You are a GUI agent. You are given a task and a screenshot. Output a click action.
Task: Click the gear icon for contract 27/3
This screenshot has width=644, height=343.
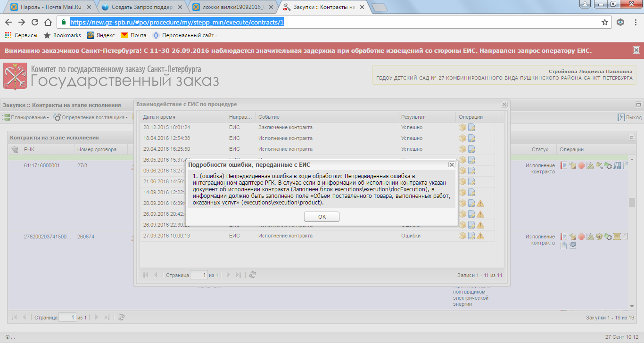coord(608,165)
